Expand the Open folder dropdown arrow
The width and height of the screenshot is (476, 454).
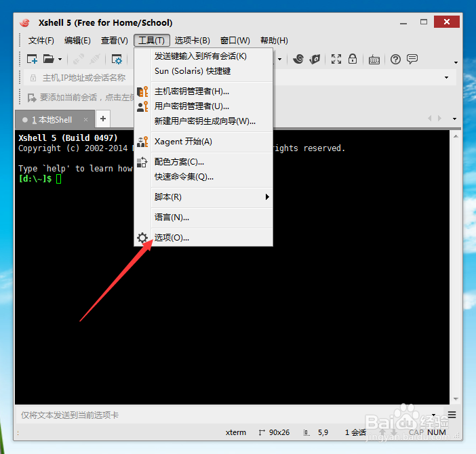coord(60,60)
